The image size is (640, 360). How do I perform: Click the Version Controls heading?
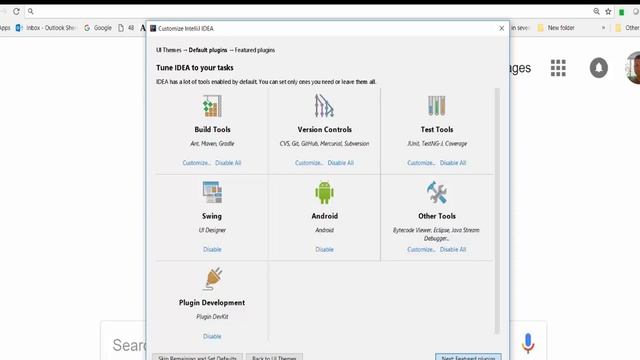coord(324,129)
